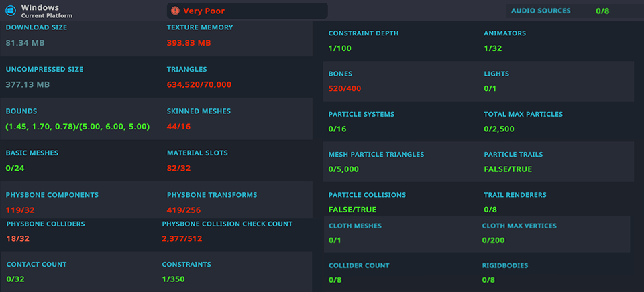
Task: Click the Skinned Meshes 44/16 value
Action: pyautogui.click(x=178, y=127)
